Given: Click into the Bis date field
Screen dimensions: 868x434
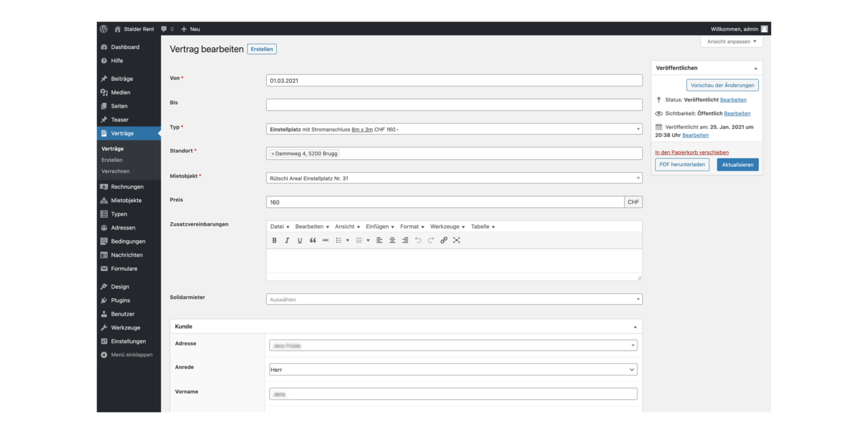Looking at the screenshot, I should click(454, 105).
